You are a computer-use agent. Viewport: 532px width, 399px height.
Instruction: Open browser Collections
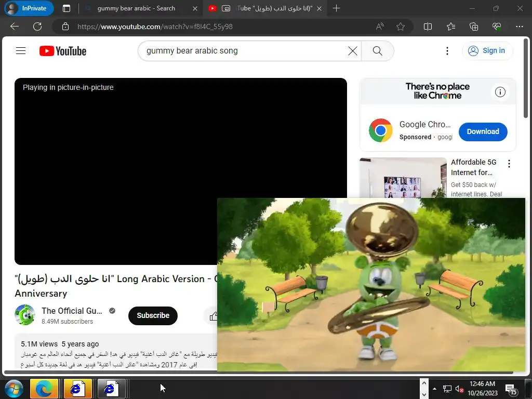(x=474, y=26)
